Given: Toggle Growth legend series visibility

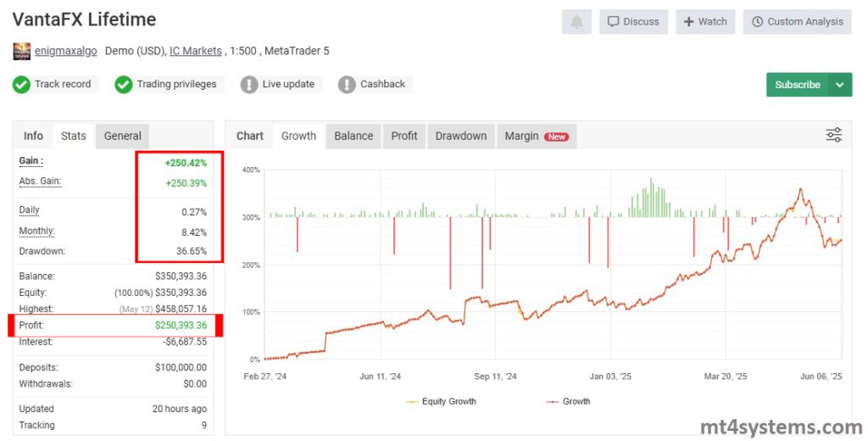Looking at the screenshot, I should pyautogui.click(x=568, y=401).
